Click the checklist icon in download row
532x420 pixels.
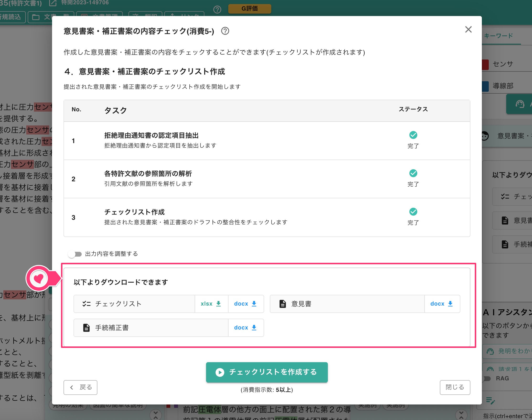[86, 304]
